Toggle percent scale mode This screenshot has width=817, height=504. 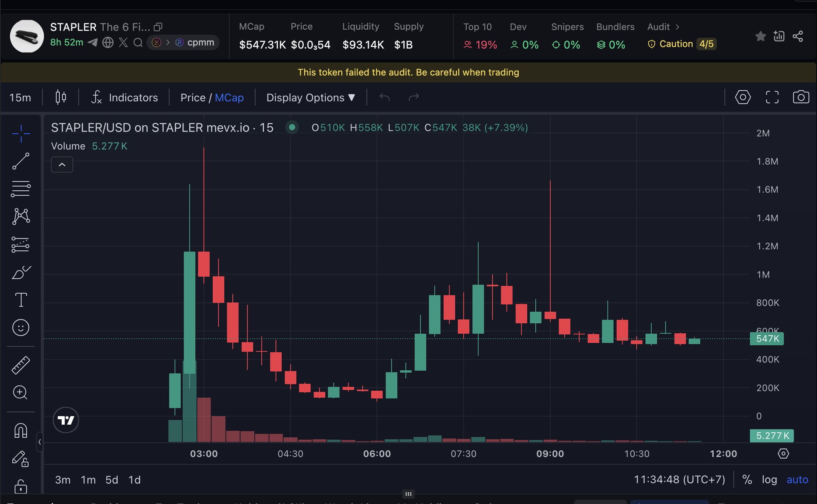(747, 480)
